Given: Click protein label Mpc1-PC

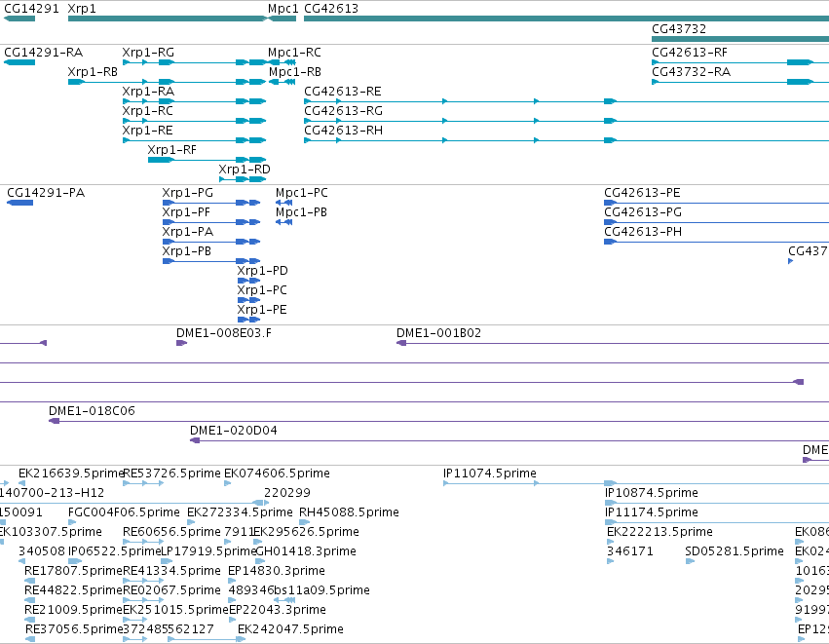Looking at the screenshot, I should 301,193.
